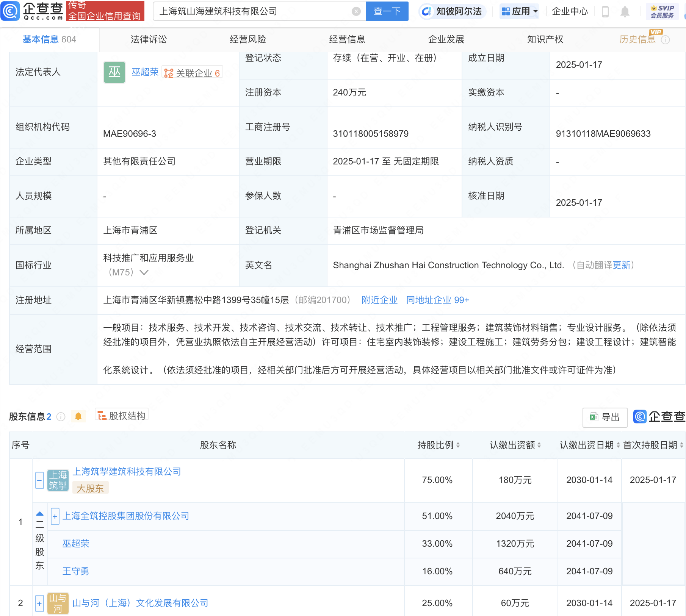The height and width of the screenshot is (616, 686).
Task: Go to 企业中心
Action: (569, 11)
